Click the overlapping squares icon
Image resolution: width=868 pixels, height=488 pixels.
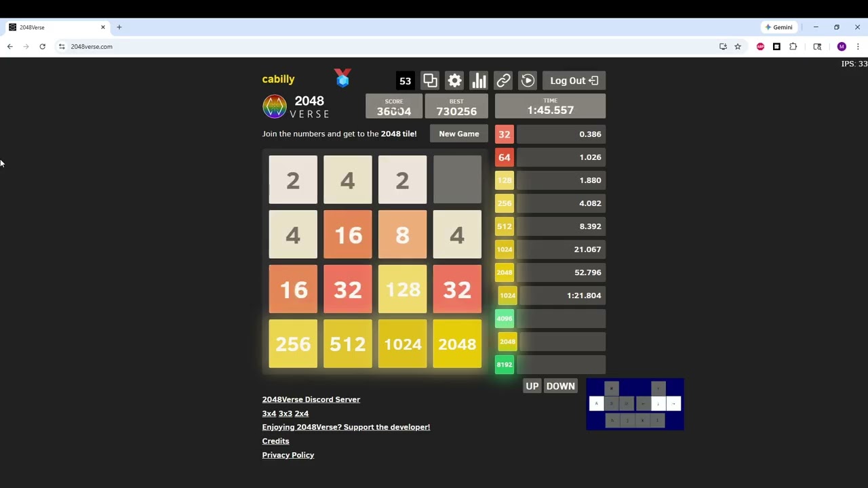(430, 81)
